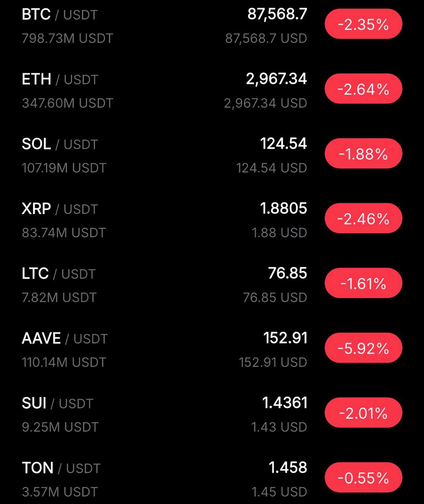Screen dimensions: 424x504
Task: Click the ETH last price 2,967.34
Action: coord(276,79)
